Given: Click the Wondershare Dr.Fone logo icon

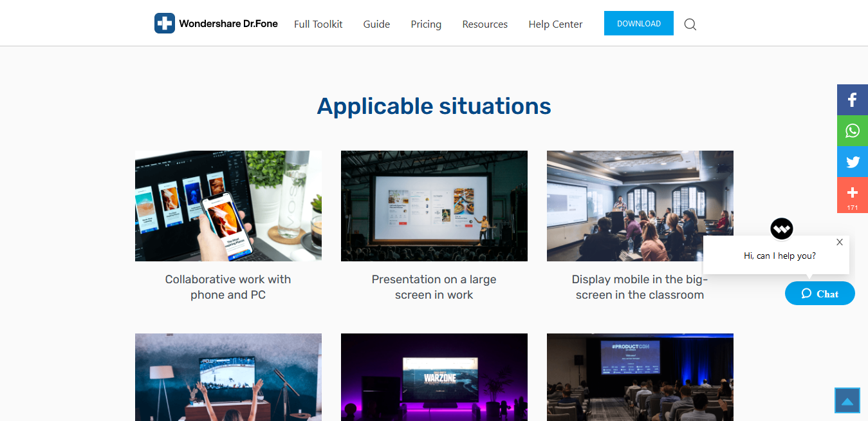Looking at the screenshot, I should (165, 23).
